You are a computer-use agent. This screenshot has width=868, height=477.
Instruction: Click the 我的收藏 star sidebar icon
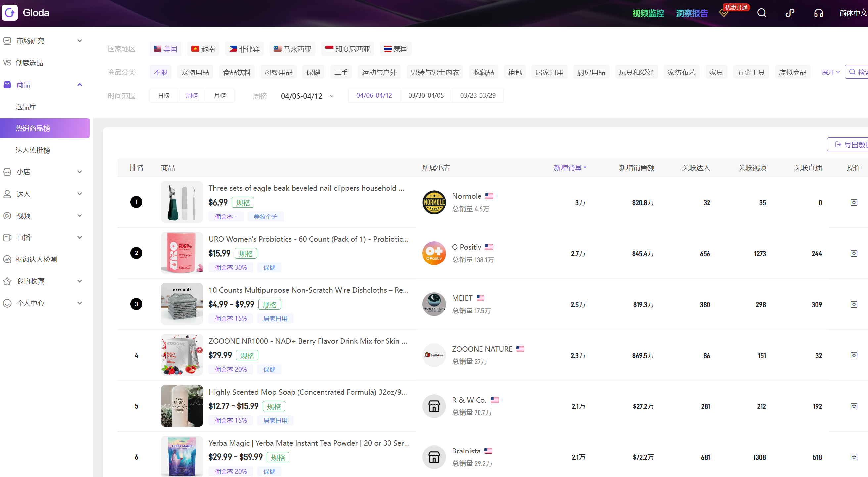[x=7, y=281]
